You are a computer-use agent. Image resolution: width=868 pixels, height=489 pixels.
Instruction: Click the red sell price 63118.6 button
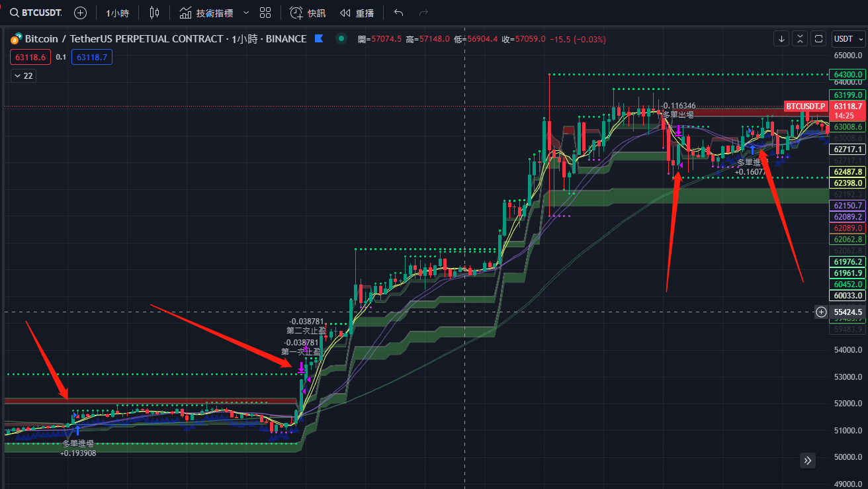(29, 58)
